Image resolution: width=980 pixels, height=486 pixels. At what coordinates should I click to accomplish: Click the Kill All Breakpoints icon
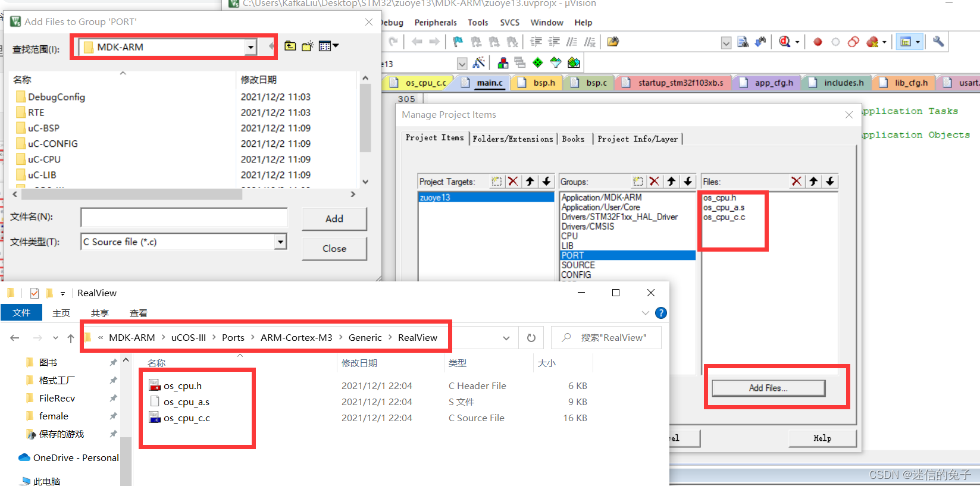[872, 42]
